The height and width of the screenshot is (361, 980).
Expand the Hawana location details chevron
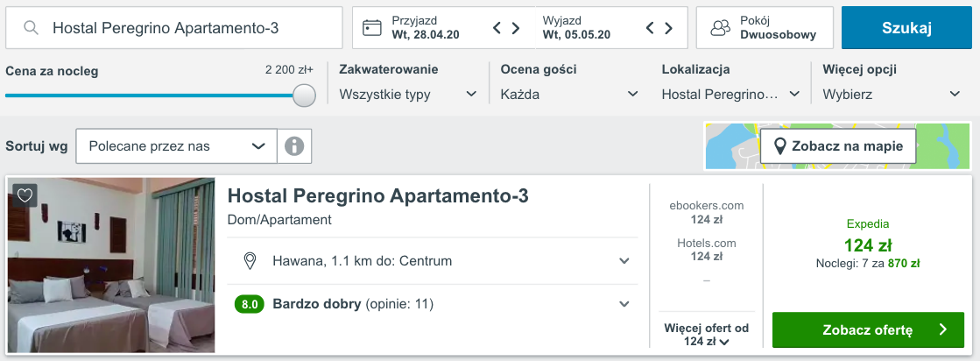624,261
